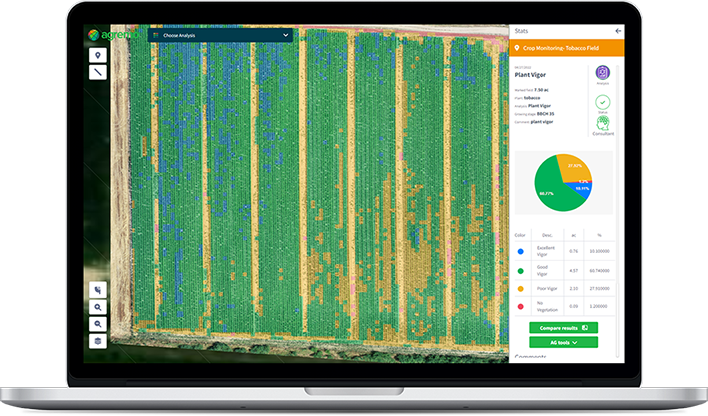Click the green Status checkmark icon
Viewport: 708px width, 416px height.
click(602, 102)
